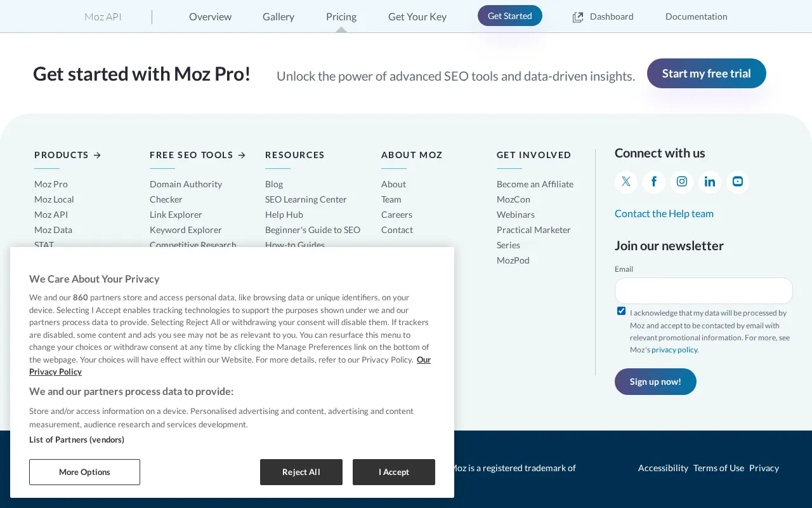Click the Sign up now! button
Screen dimensions: 812x508
click(655, 382)
